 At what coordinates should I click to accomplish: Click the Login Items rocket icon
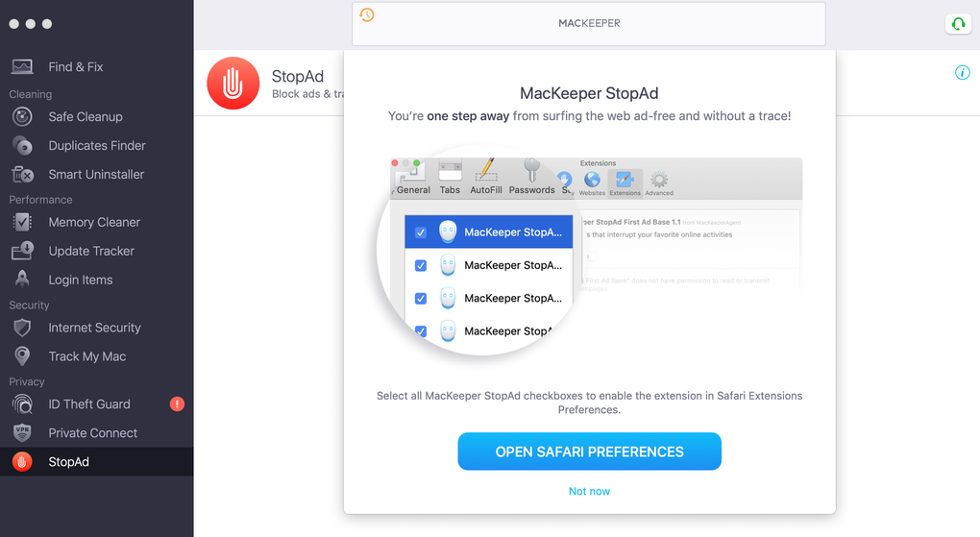point(22,280)
